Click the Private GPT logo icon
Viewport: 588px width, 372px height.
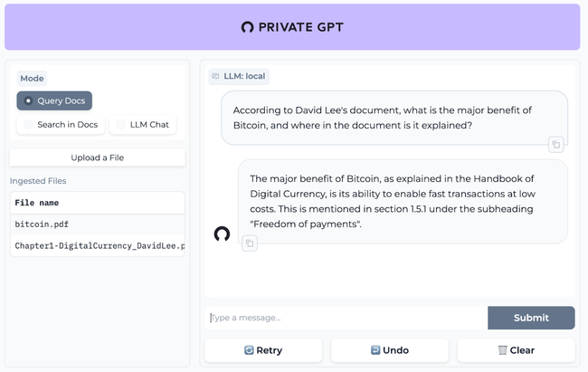[248, 27]
